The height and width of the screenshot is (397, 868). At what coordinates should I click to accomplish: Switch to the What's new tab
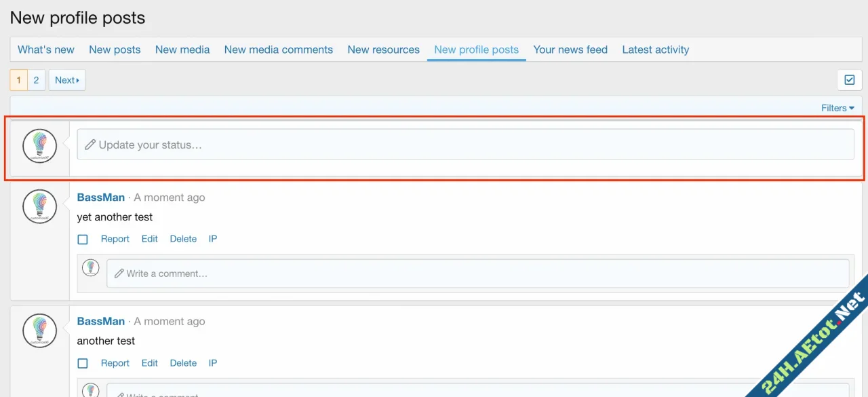point(45,49)
